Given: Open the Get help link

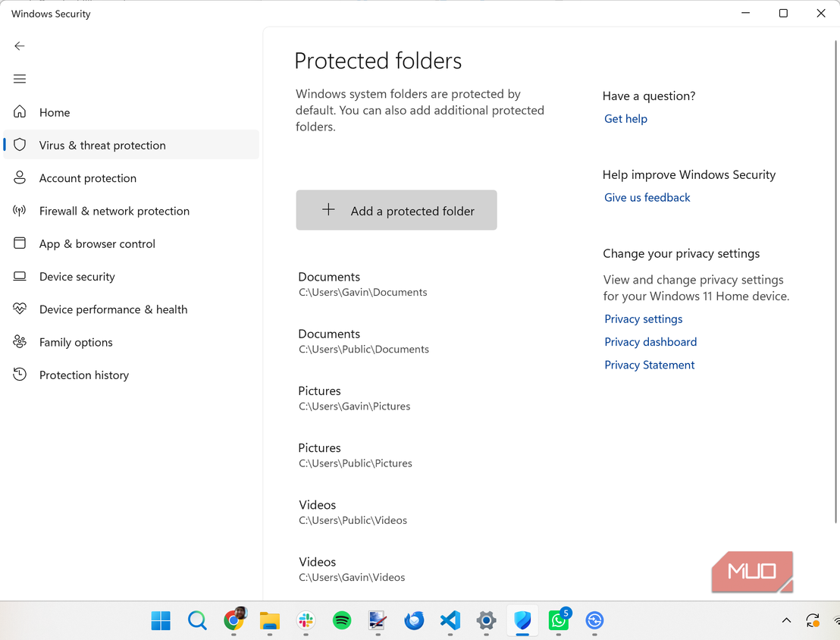Looking at the screenshot, I should (x=625, y=118).
